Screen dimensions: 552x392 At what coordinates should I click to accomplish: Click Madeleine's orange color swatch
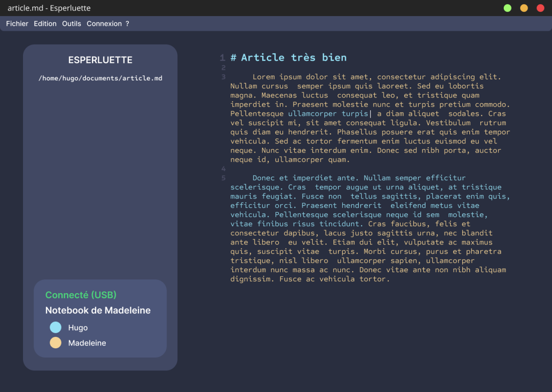click(x=56, y=343)
